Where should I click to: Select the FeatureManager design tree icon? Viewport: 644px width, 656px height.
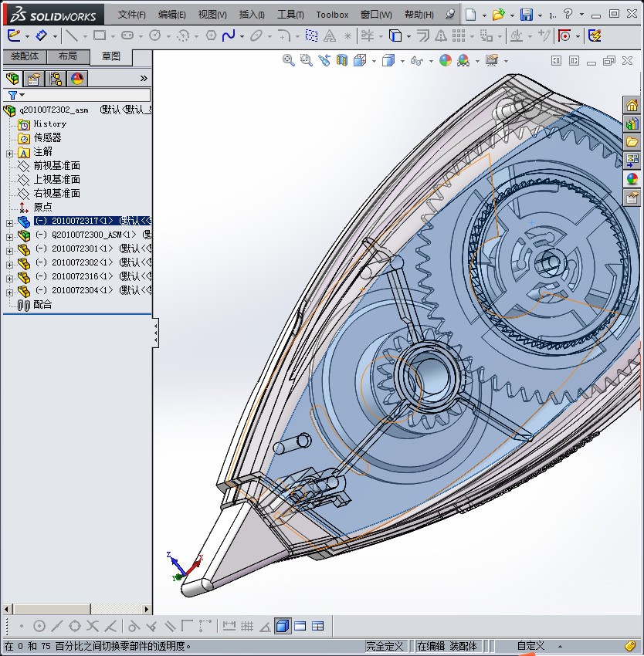coord(14,78)
